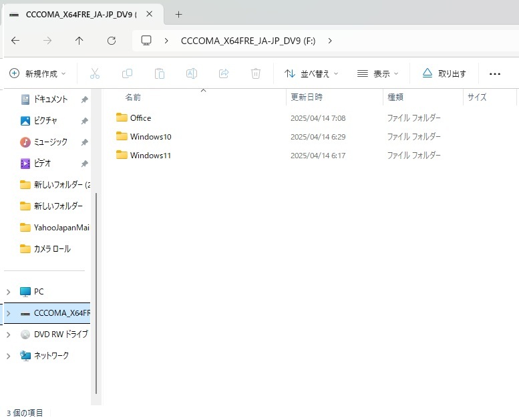Click the Paste clipboard icon
519x420 pixels.
(x=159, y=73)
